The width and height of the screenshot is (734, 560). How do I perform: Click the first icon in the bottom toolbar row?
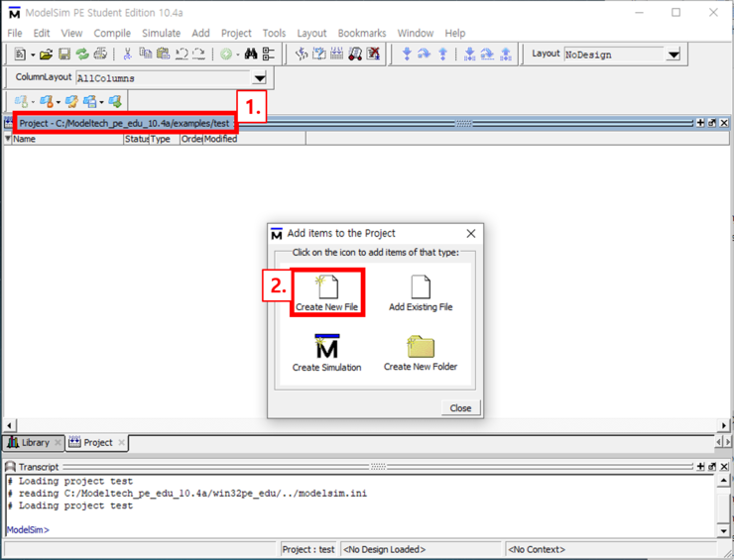21,101
